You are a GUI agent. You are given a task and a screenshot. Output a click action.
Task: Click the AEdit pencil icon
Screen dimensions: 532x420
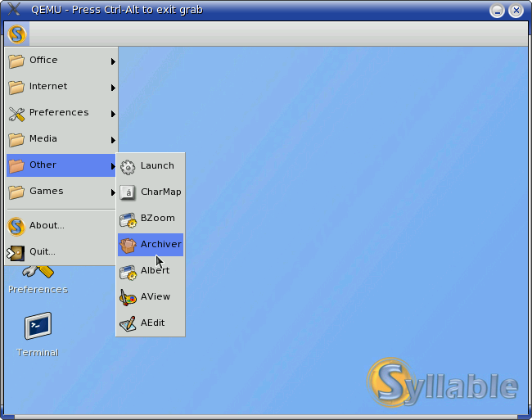(x=128, y=324)
